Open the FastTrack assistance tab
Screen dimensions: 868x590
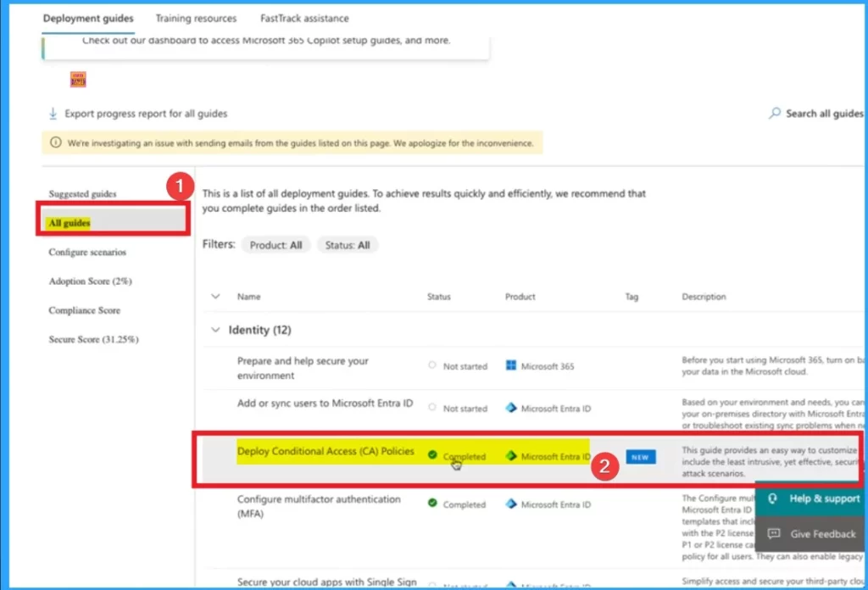click(304, 19)
